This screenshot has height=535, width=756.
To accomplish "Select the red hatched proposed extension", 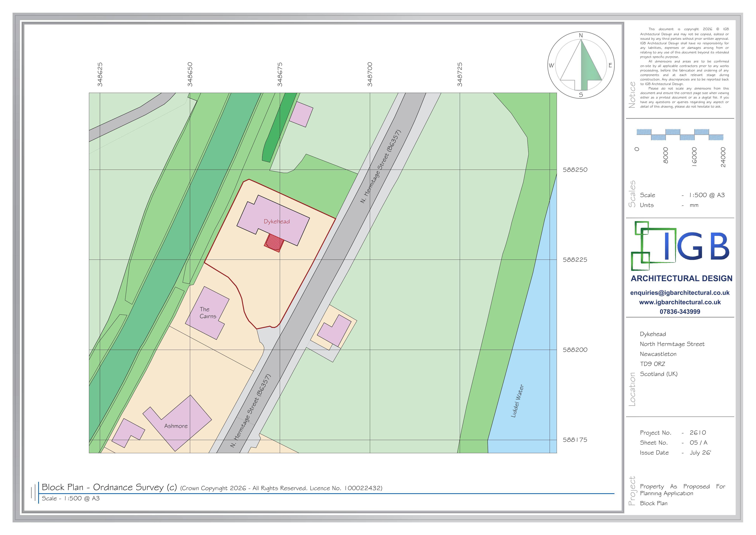I will coord(274,243).
